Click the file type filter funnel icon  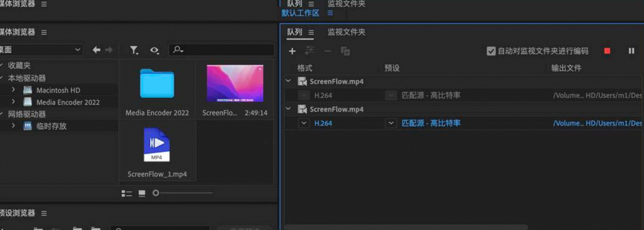point(134,50)
